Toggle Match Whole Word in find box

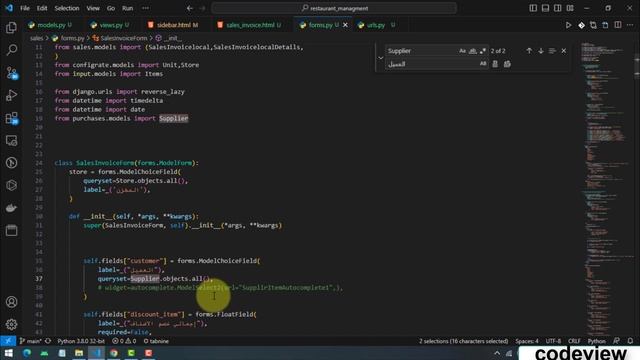(473, 51)
